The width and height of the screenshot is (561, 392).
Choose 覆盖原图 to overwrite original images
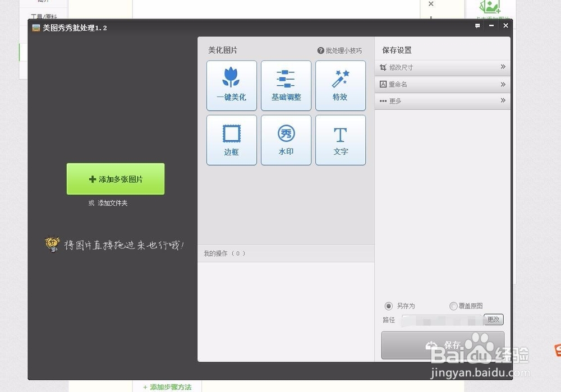(453, 306)
